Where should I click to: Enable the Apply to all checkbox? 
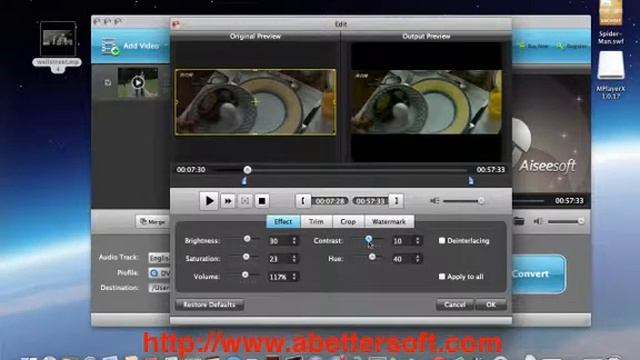tap(442, 277)
